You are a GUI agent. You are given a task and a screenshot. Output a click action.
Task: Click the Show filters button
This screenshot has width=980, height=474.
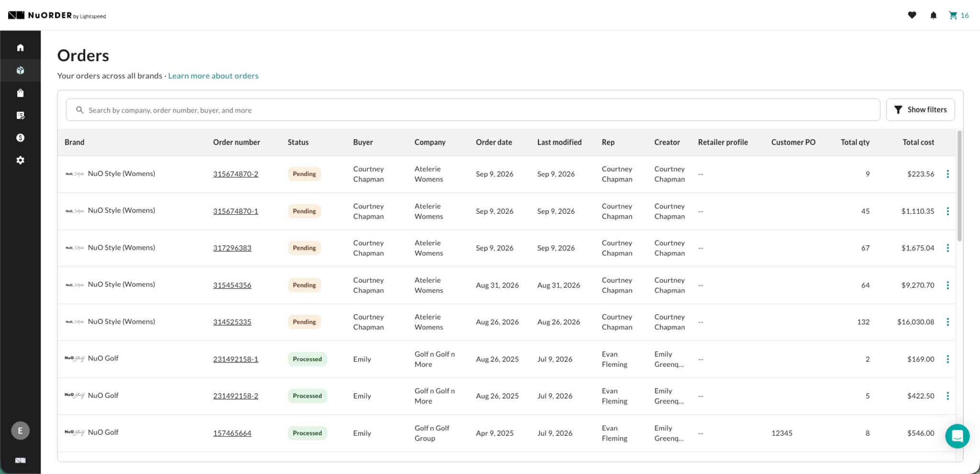(920, 110)
